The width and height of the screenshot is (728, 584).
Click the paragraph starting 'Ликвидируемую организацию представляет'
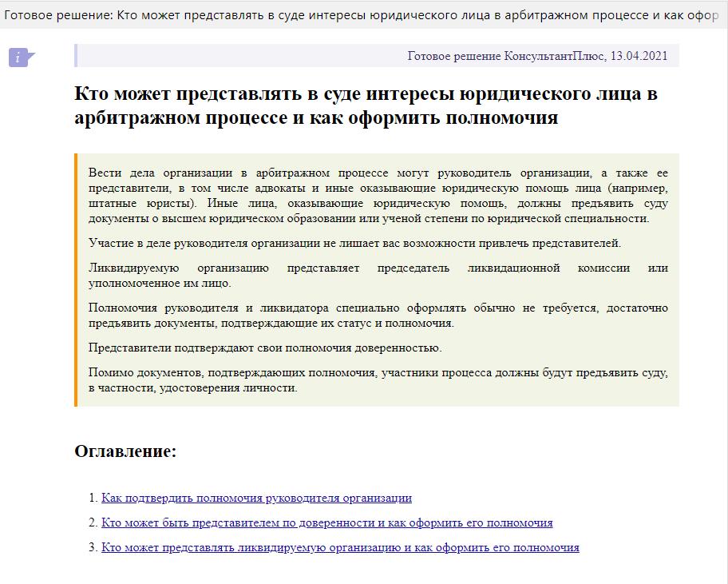pos(378,275)
